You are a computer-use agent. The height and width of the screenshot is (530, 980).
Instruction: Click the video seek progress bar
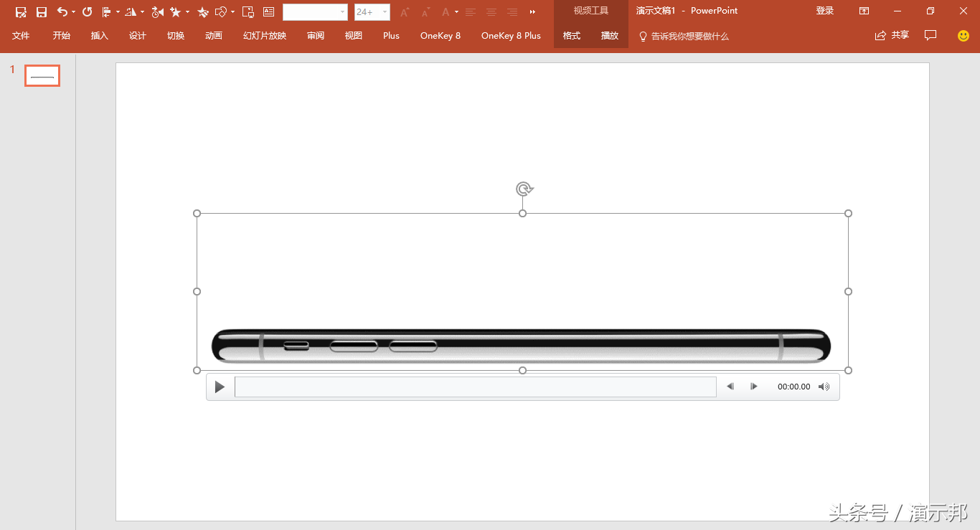(x=476, y=387)
